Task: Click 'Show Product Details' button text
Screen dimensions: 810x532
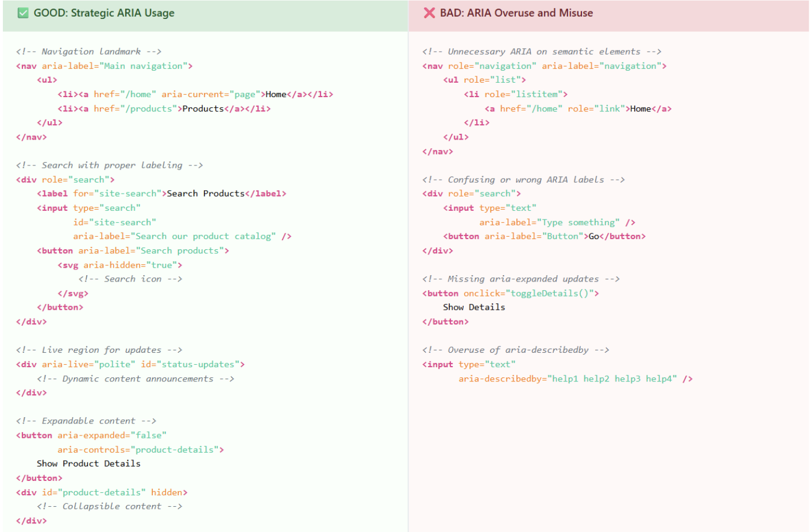Action: pos(88,464)
